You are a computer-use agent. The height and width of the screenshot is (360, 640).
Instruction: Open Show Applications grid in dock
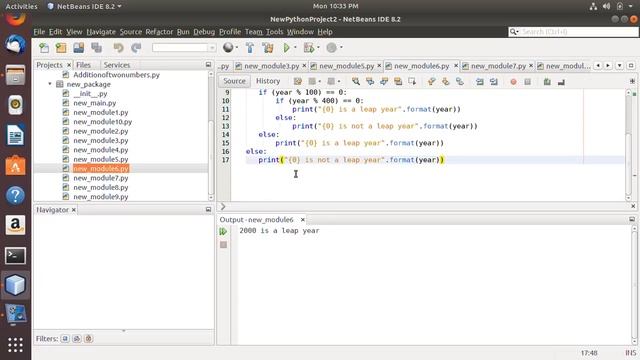[x=15, y=345]
